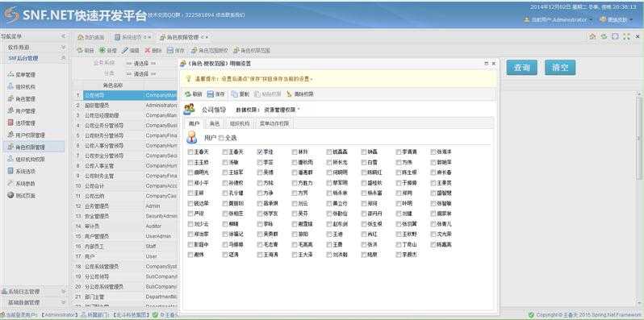644x320 pixels.
Task: Click 刷新 in the dialog toolbar
Action: pyautogui.click(x=194, y=94)
